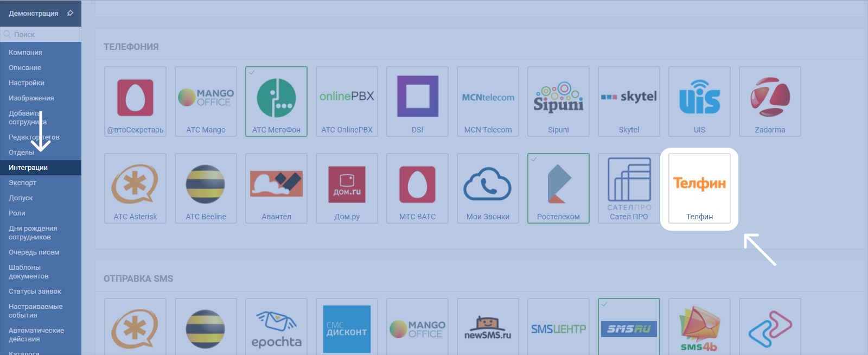Open the ATC Mango integration tile

(x=206, y=102)
